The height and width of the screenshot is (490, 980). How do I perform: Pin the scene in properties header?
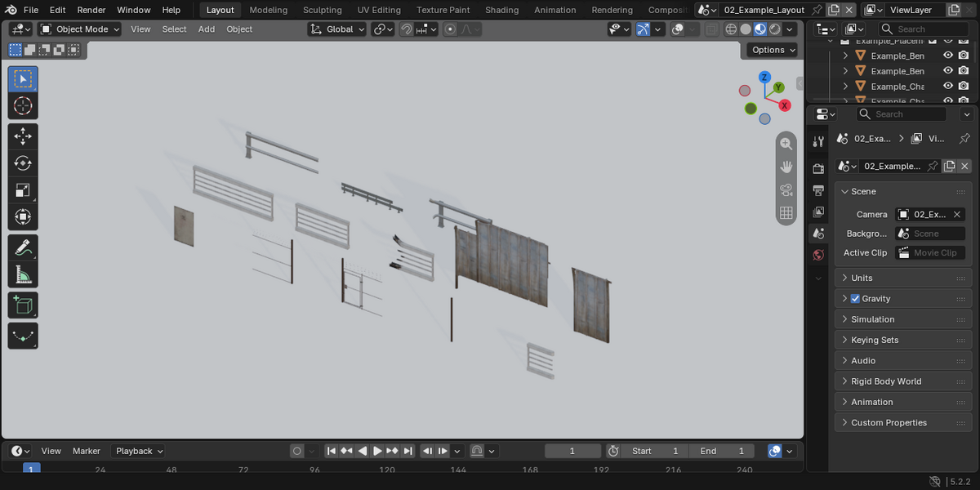tap(964, 139)
